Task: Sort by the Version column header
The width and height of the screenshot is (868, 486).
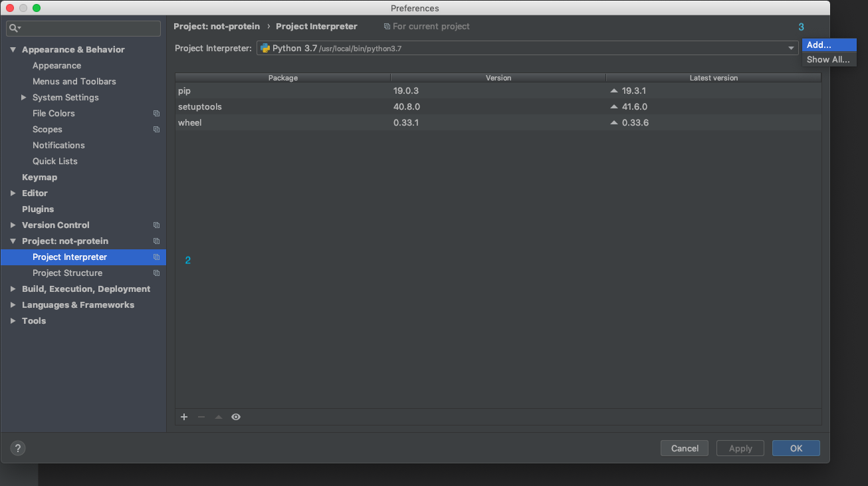Action: tap(498, 78)
